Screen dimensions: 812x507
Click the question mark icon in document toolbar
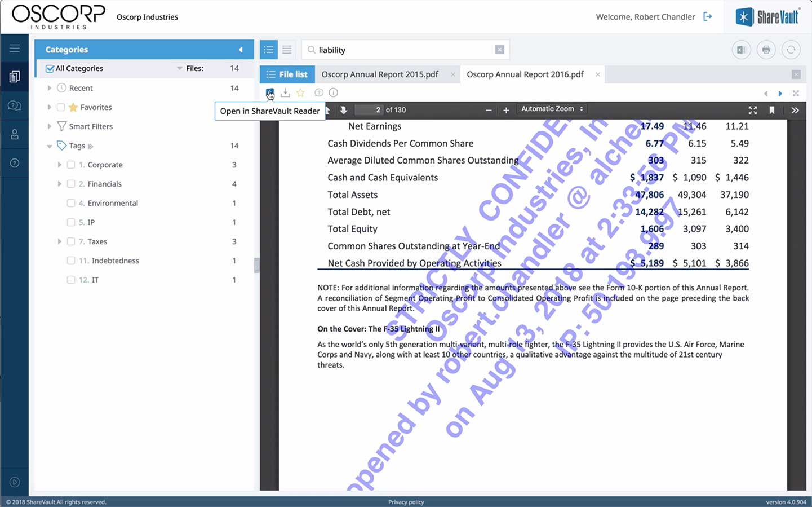click(319, 92)
